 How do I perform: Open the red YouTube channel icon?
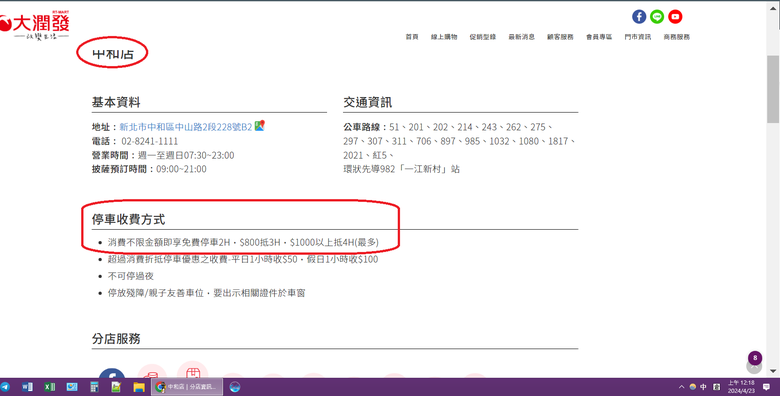pos(675,16)
